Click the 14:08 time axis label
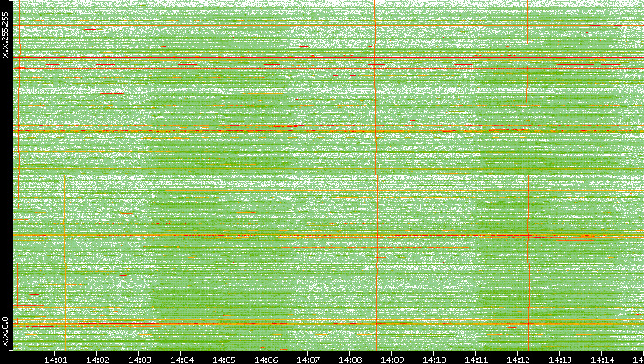This screenshot has width=644, height=364. click(x=350, y=360)
